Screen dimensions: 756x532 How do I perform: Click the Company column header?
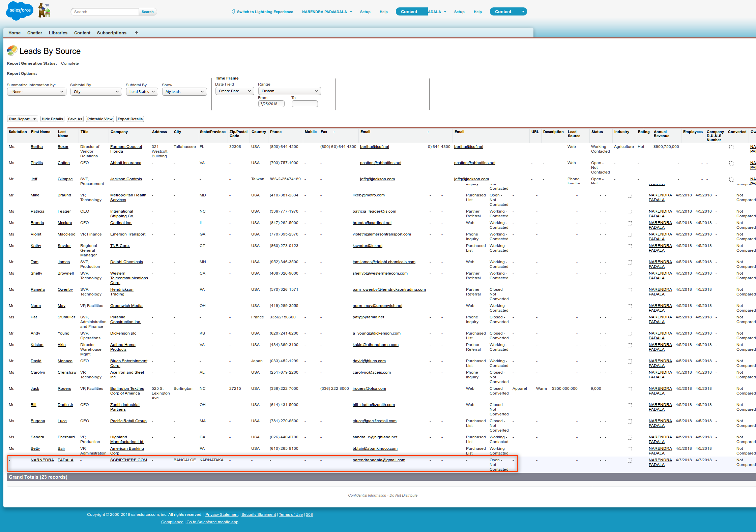119,132
